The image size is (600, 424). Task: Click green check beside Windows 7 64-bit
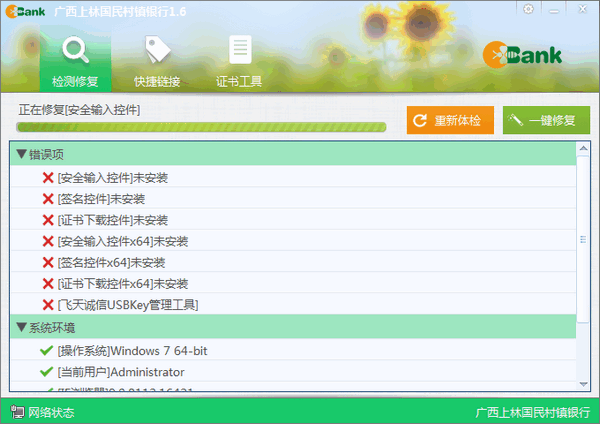tap(47, 351)
